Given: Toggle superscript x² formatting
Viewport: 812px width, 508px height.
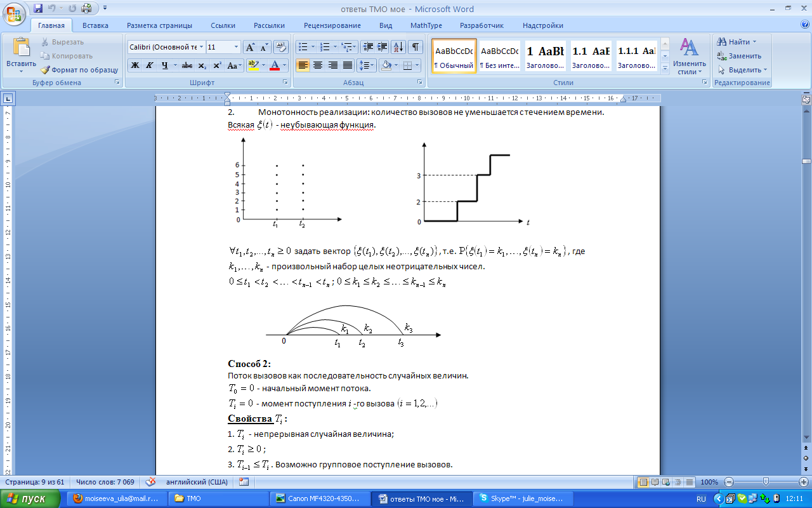Looking at the screenshot, I should tap(216, 65).
